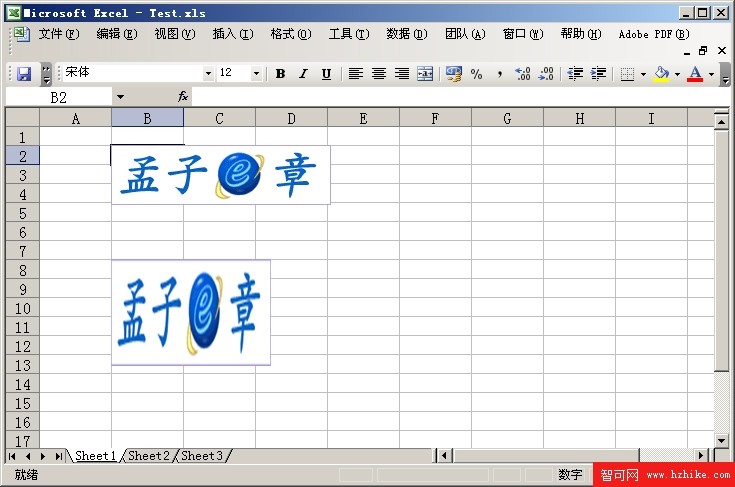Image resolution: width=735 pixels, height=487 pixels.
Task: Switch to Sheet3 tab
Action: (202, 456)
